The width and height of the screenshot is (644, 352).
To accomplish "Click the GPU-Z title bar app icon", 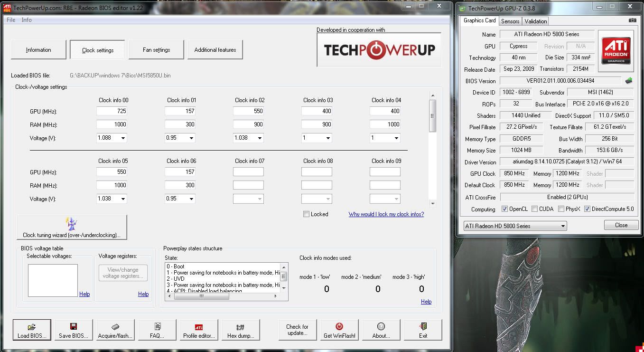I will tap(462, 8).
